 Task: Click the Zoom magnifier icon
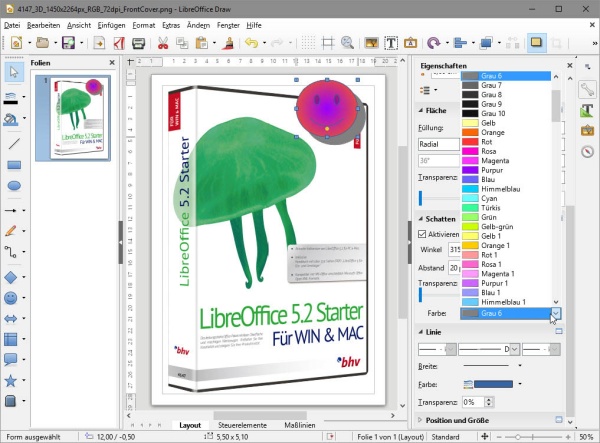347,43
